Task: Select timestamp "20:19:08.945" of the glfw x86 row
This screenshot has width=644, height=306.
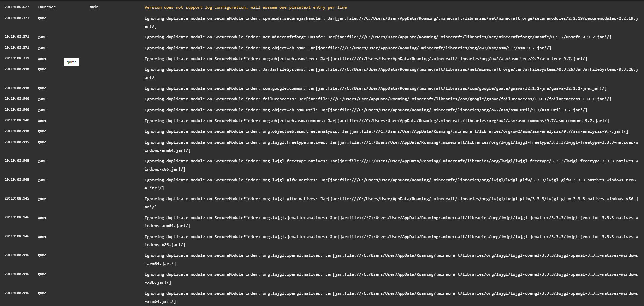Action: [x=17, y=198]
